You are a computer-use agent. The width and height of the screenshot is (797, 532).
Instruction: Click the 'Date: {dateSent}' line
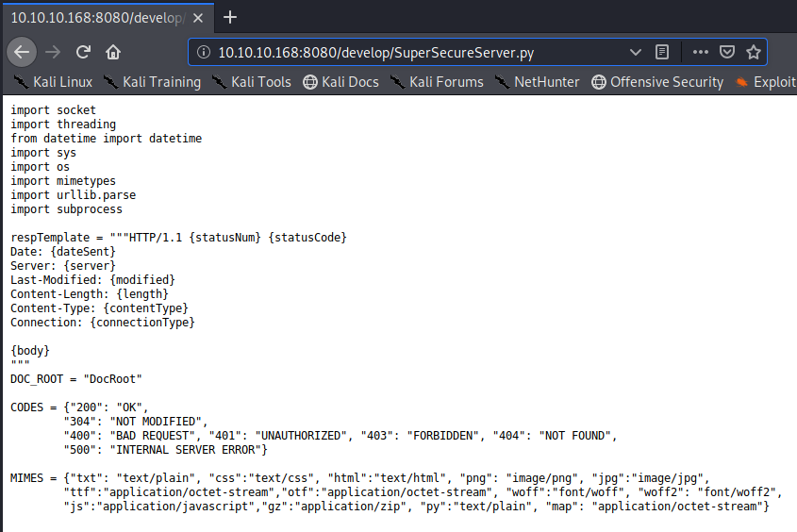[63, 252]
